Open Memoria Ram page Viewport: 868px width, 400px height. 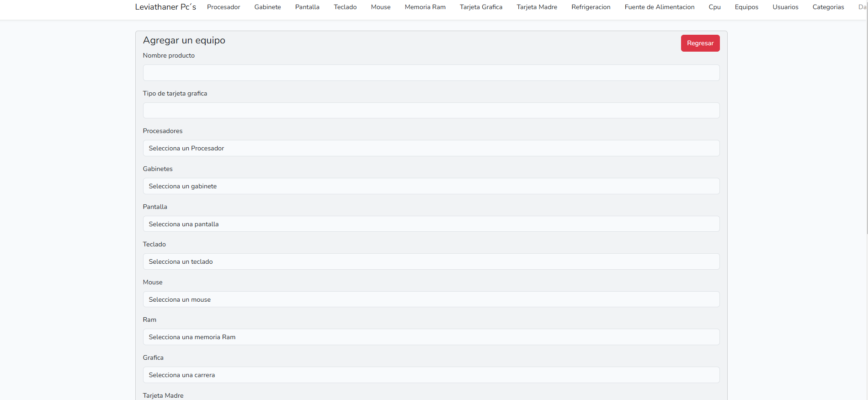click(x=425, y=7)
